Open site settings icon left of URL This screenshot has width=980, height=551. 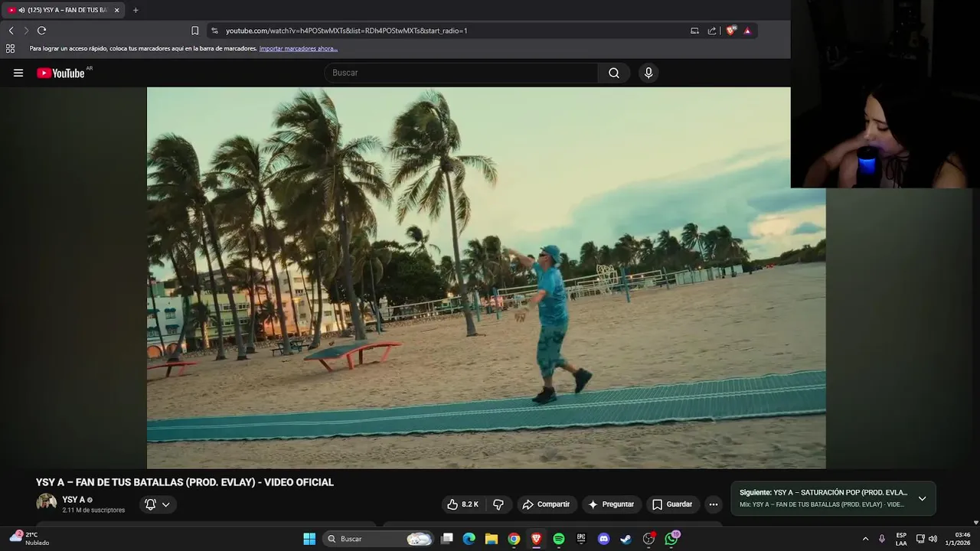pyautogui.click(x=214, y=31)
